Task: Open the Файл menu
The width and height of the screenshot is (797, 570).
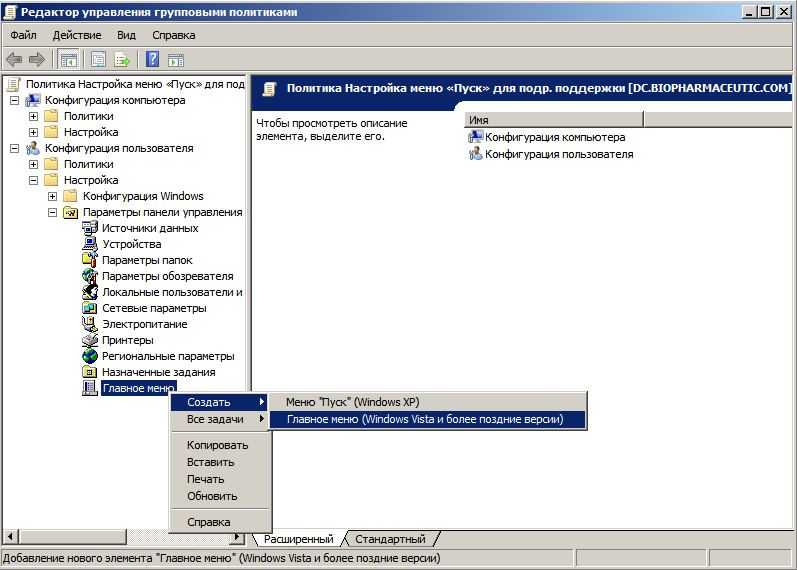Action: pyautogui.click(x=23, y=35)
